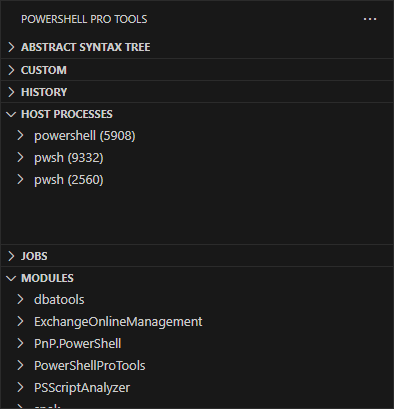Expand the ExchangeOnlineManagement module chevron
The image size is (394, 409).
point(20,321)
